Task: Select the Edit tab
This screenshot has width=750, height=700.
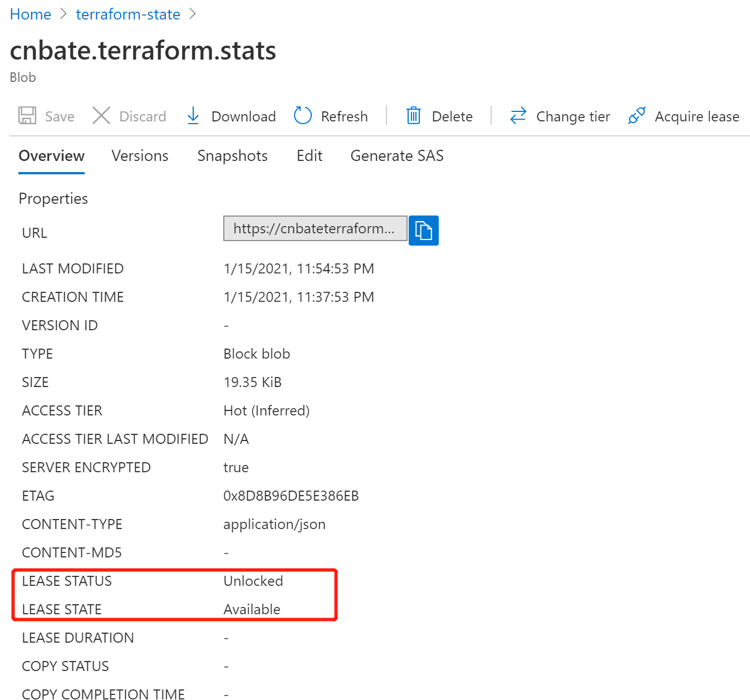Action: point(310,156)
